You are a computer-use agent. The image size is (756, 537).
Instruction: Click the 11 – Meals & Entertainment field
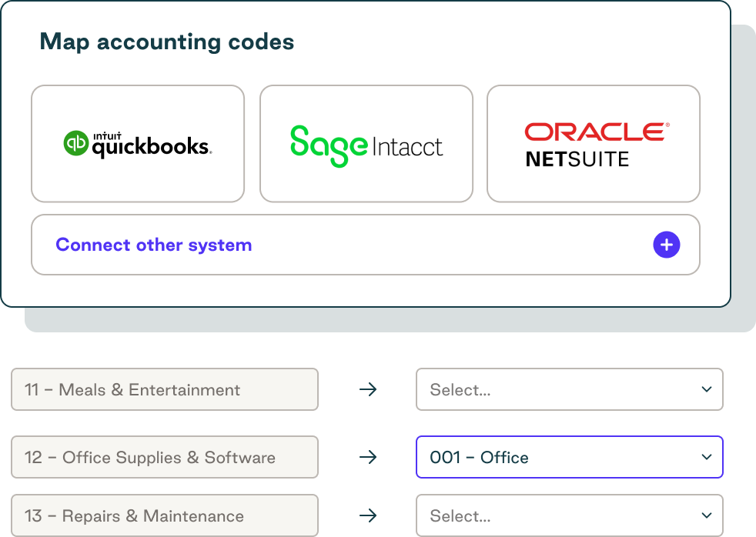tap(165, 389)
